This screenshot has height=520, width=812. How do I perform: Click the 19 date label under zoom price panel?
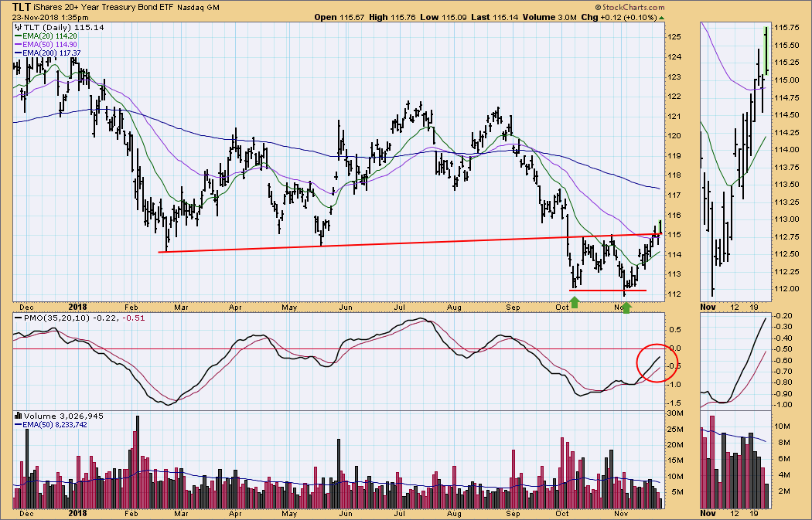tap(754, 308)
